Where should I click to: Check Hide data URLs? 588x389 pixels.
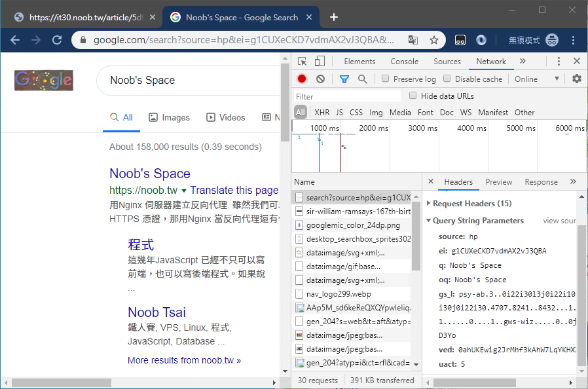click(x=413, y=96)
